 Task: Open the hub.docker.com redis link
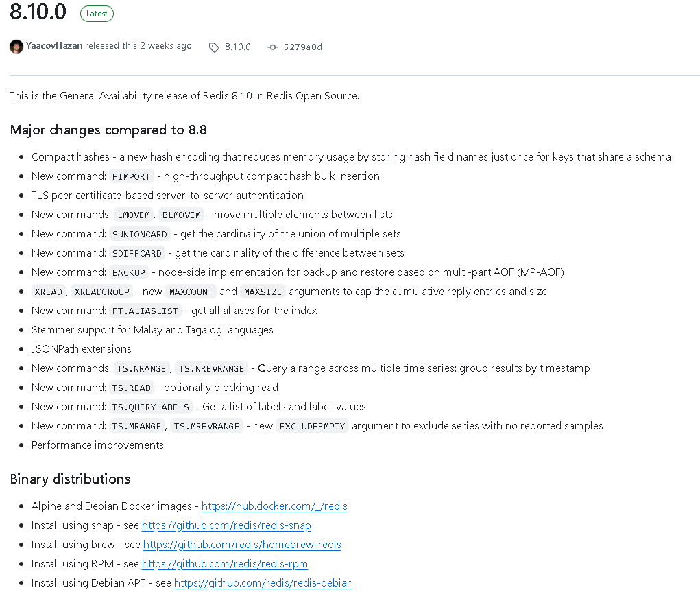click(x=274, y=506)
